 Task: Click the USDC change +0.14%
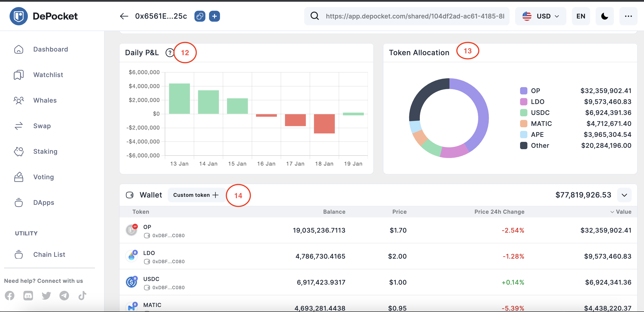(x=513, y=282)
